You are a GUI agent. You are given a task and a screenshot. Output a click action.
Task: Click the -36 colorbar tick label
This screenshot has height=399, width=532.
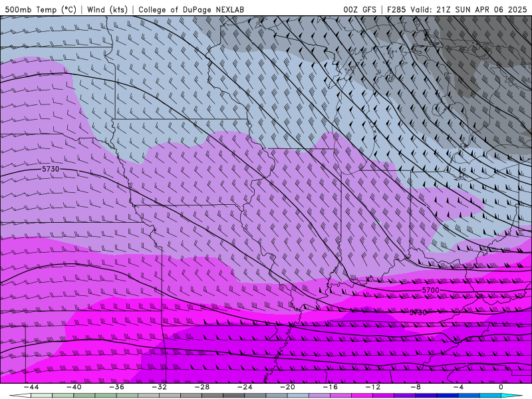116,387
